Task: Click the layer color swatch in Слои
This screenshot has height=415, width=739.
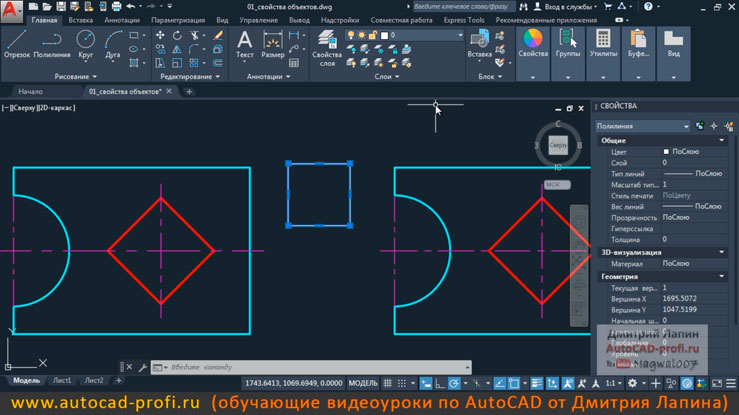Action: pos(384,35)
